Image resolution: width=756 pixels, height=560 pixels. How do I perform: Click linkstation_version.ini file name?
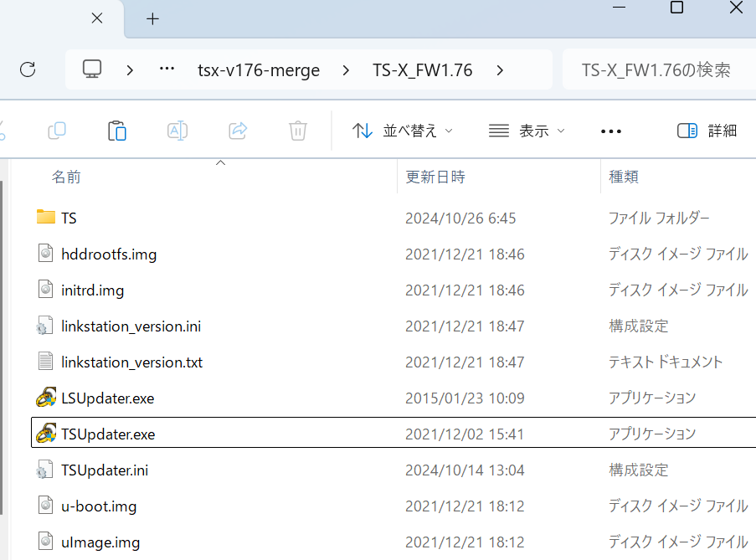click(131, 326)
